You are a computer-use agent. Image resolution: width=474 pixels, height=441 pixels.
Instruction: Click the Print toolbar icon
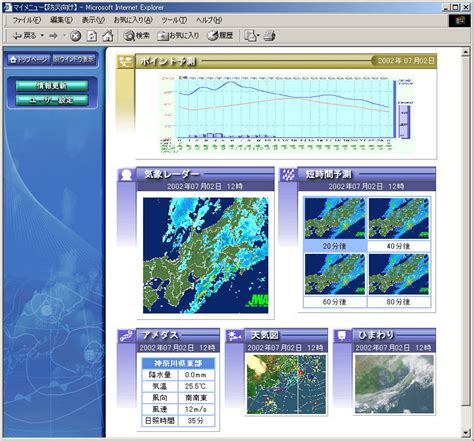point(269,36)
